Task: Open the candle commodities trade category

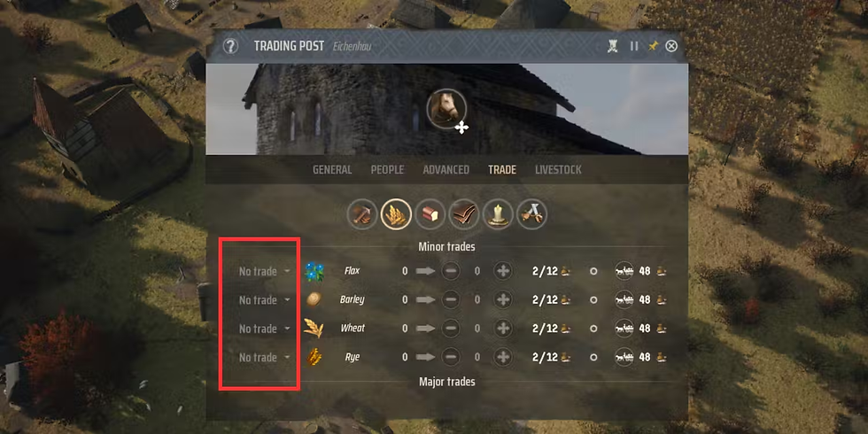Action: click(x=498, y=214)
